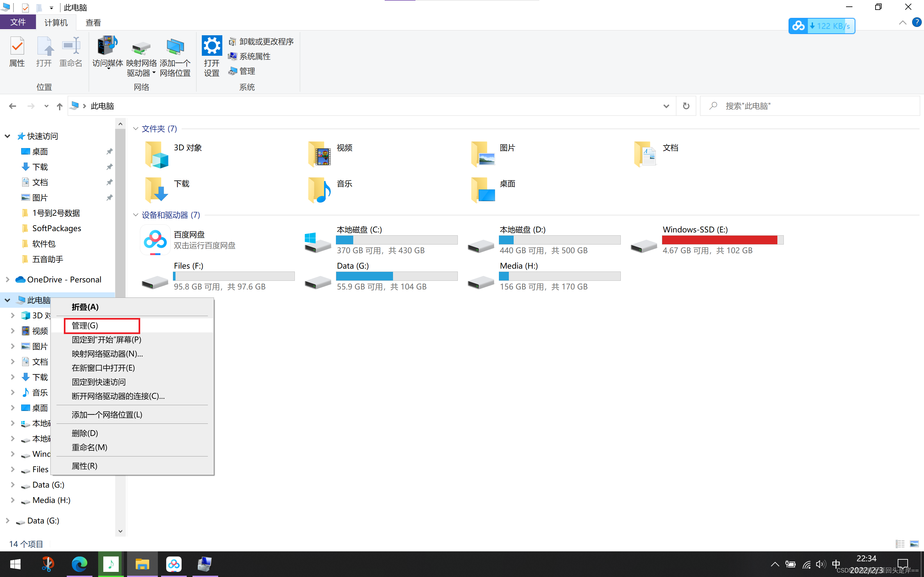The width and height of the screenshot is (924, 577).
Task: Switch to large icons view in status bar
Action: coord(914,544)
